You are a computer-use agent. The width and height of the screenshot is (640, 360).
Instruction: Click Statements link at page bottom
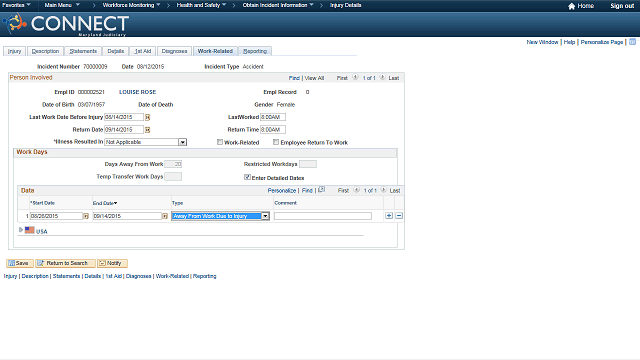click(x=67, y=276)
